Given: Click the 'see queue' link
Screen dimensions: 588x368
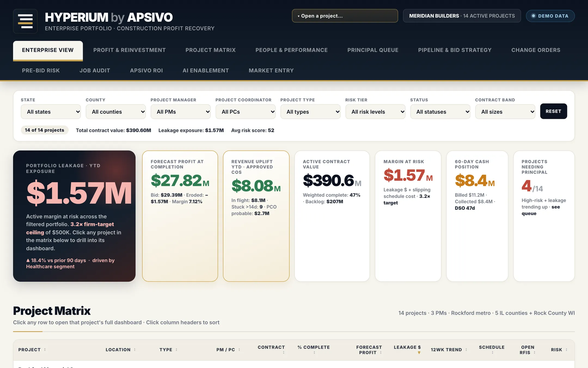Looking at the screenshot, I should pos(541,210).
